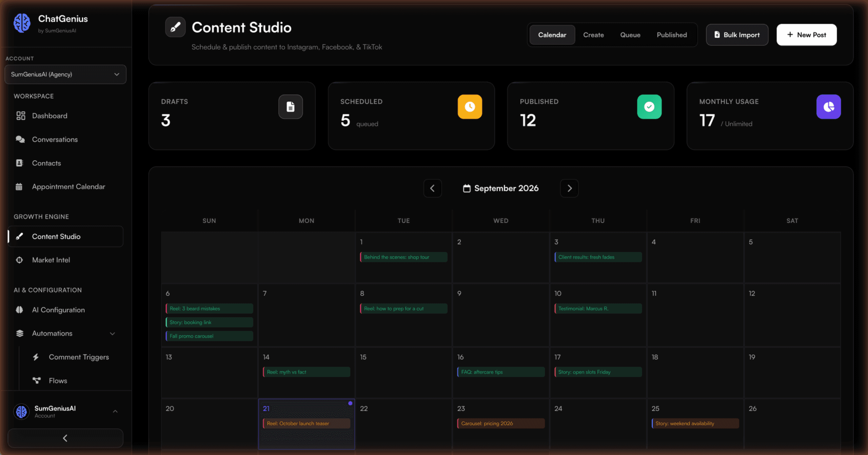Screen dimensions: 868x455
Task: Go to previous month arrow
Action: (x=432, y=188)
